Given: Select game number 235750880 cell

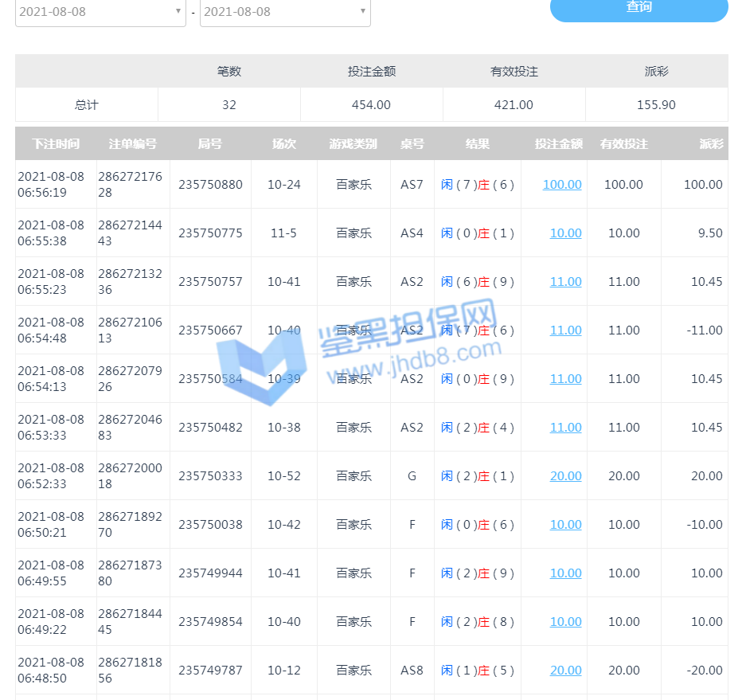Looking at the screenshot, I should coord(210,185).
